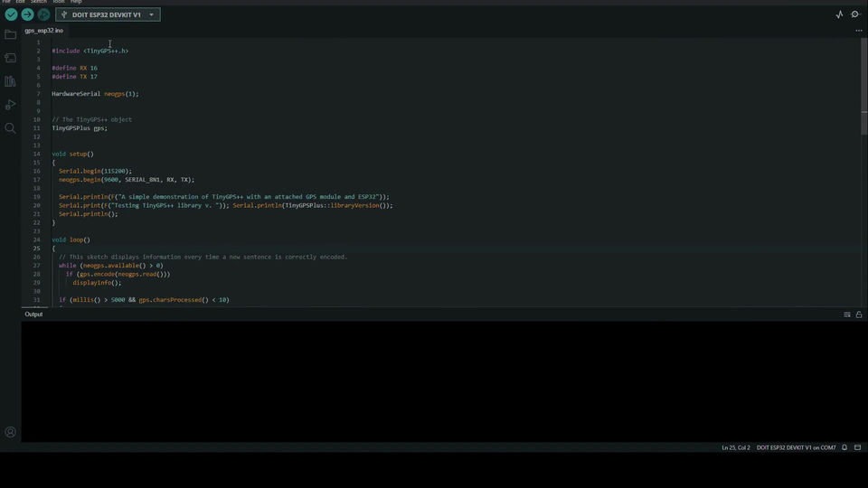
Task: Click the 'TinyGPSPlus gps;' line
Action: coord(80,128)
